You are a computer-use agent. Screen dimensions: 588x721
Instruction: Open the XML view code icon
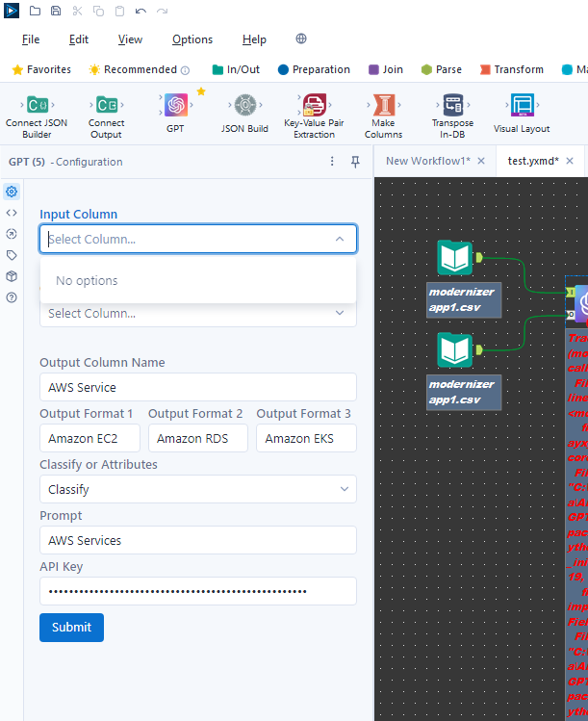click(x=12, y=213)
